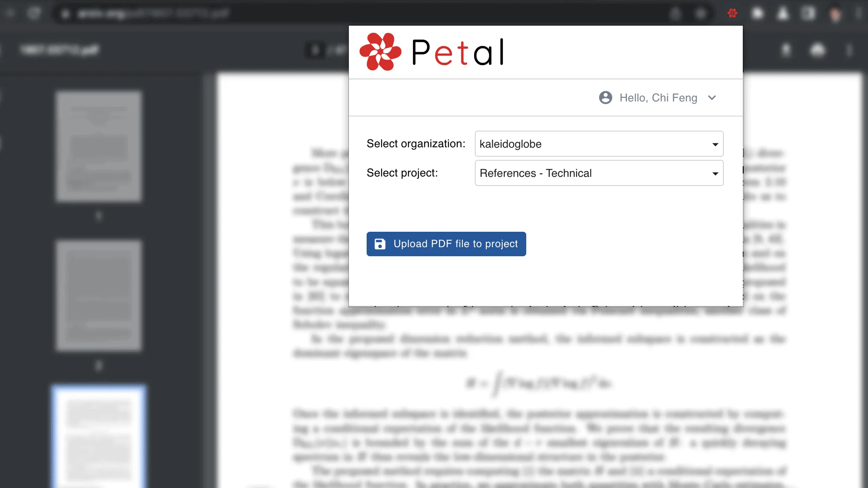Click the References Technical project option
Viewport: 868px width, 488px height.
point(599,173)
